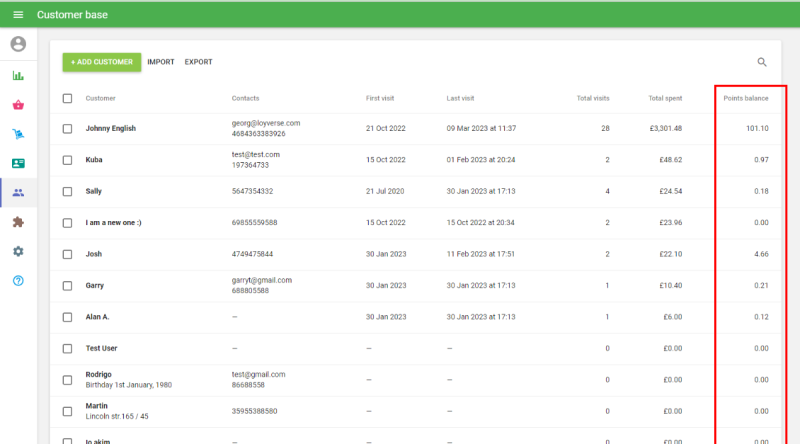Viewport: 800px width, 444px height.
Task: Click the Import button
Action: [161, 62]
